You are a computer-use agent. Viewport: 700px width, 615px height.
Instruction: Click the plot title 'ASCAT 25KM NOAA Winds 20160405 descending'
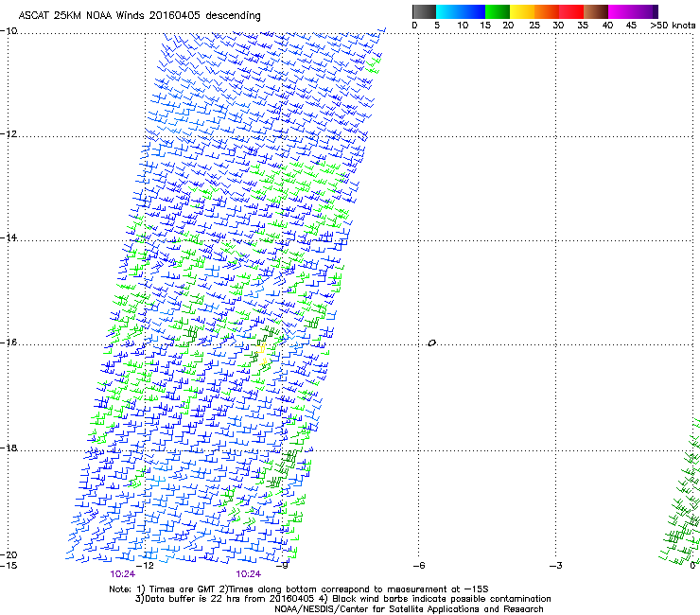coord(139,16)
